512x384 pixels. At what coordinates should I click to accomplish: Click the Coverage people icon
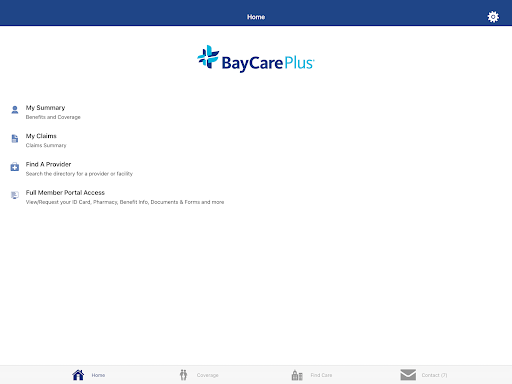[183, 375]
